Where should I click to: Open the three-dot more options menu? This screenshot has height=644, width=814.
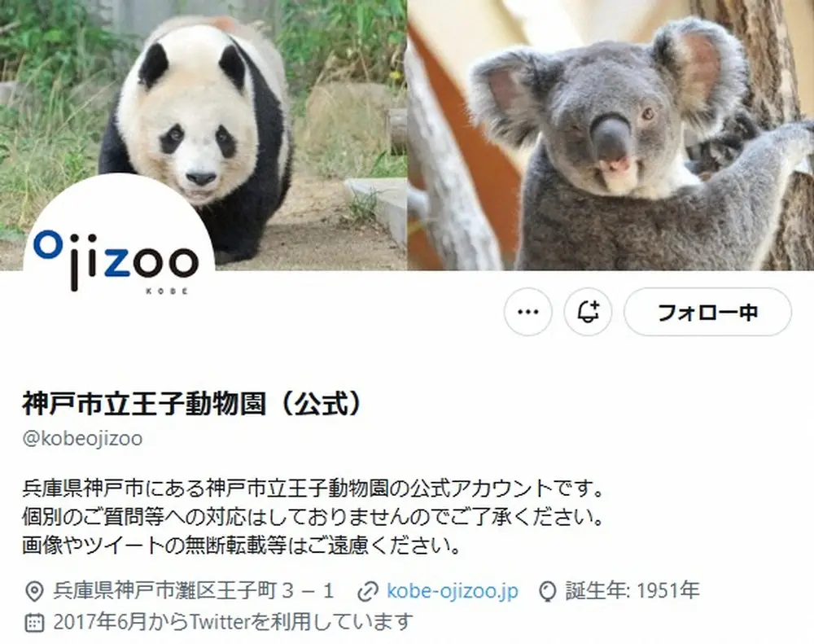(528, 312)
